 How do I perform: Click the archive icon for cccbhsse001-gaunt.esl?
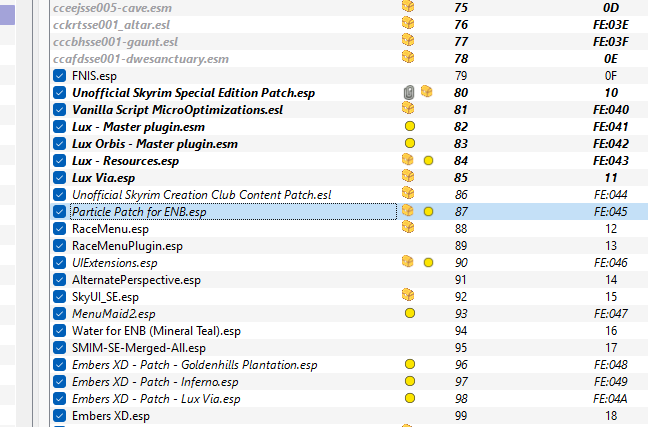(408, 40)
